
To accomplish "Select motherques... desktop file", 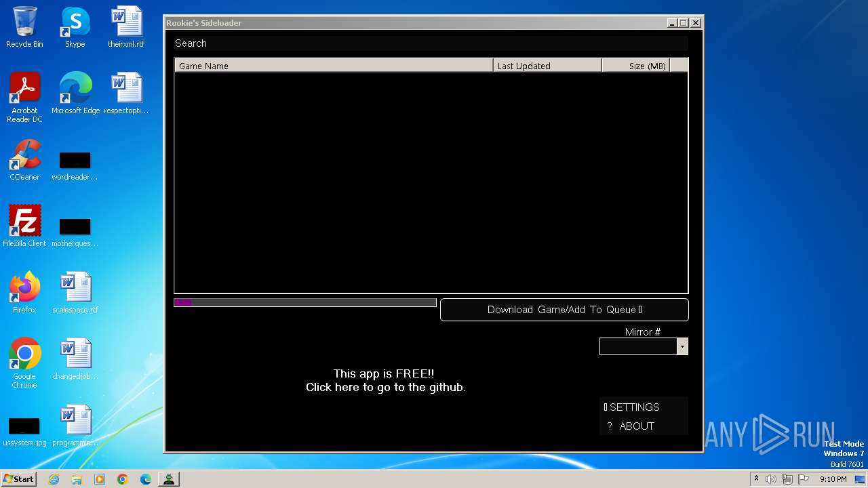I will [x=75, y=232].
